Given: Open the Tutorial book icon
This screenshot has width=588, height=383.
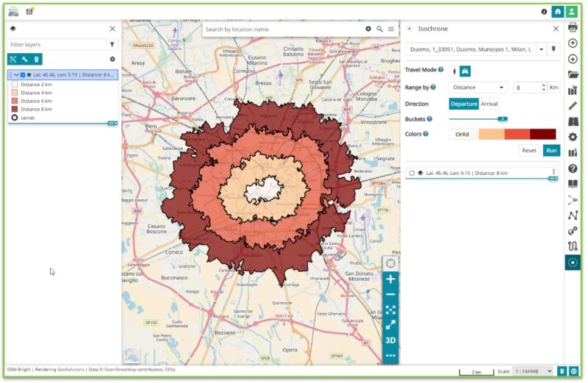Looking at the screenshot, I should coord(573,184).
